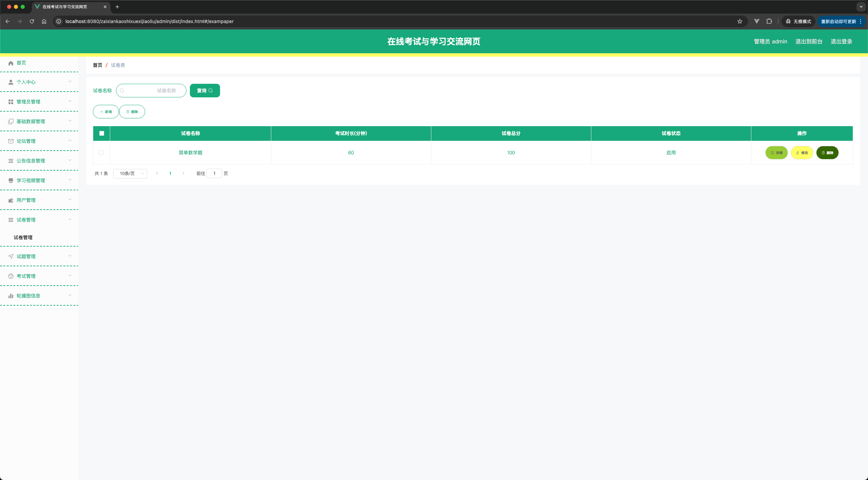This screenshot has width=868, height=480.
Task: Open the 10条/页 page size dropdown
Action: (130, 173)
